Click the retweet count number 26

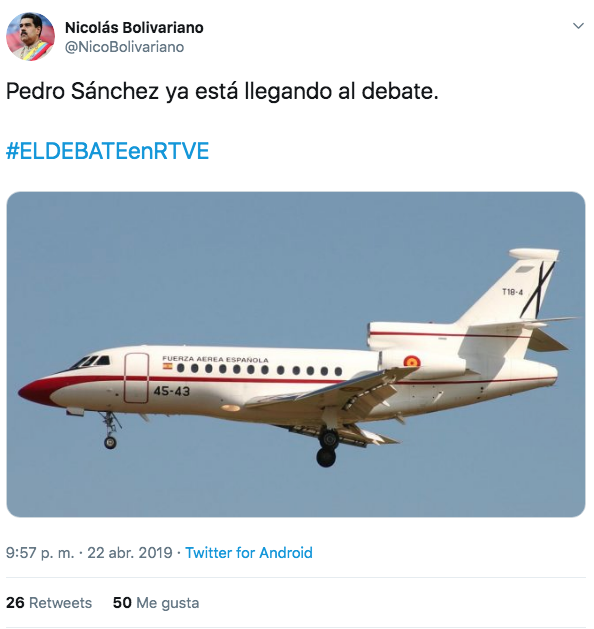pos(15,603)
